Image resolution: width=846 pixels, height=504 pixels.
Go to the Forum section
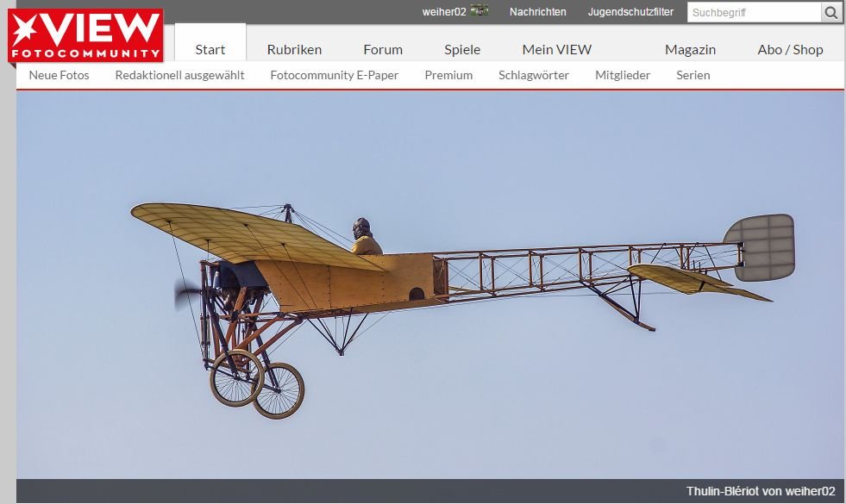[383, 49]
